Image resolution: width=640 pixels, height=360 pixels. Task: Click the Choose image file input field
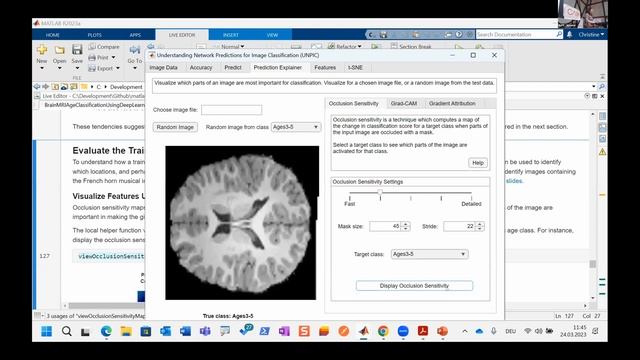(x=231, y=110)
